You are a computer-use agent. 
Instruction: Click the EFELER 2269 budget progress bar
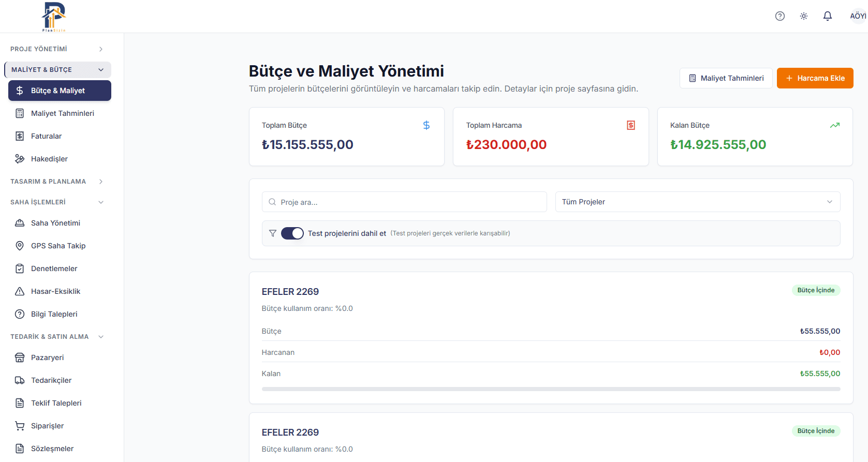pos(551,389)
